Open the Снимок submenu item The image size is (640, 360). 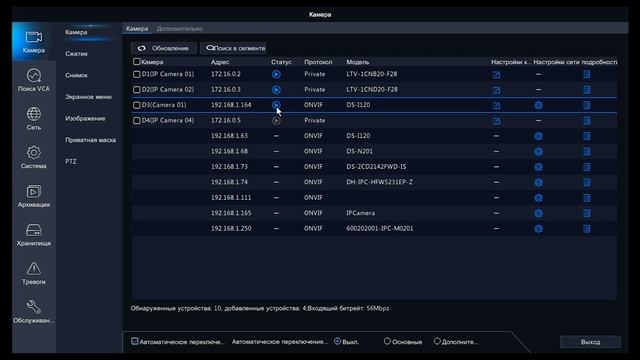click(76, 76)
